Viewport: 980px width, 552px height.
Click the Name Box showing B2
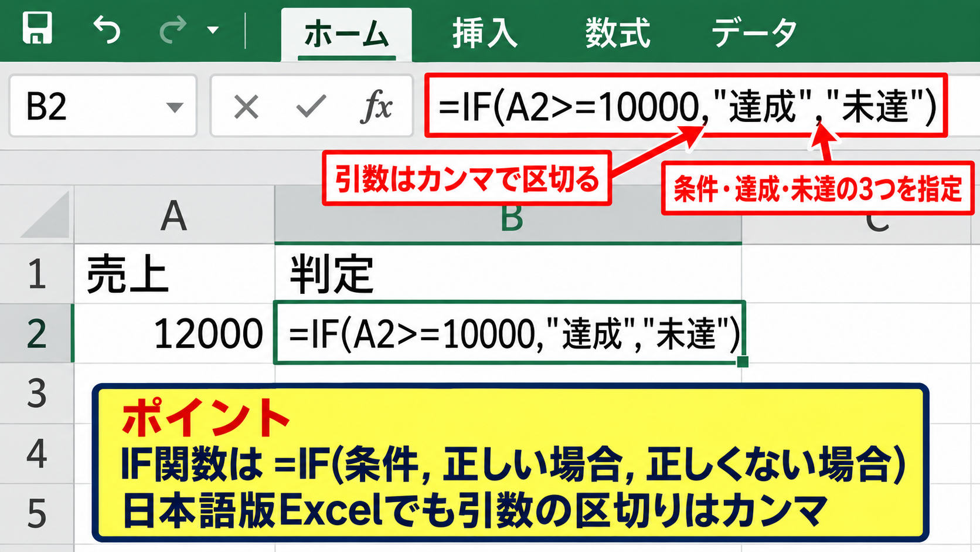tap(103, 106)
